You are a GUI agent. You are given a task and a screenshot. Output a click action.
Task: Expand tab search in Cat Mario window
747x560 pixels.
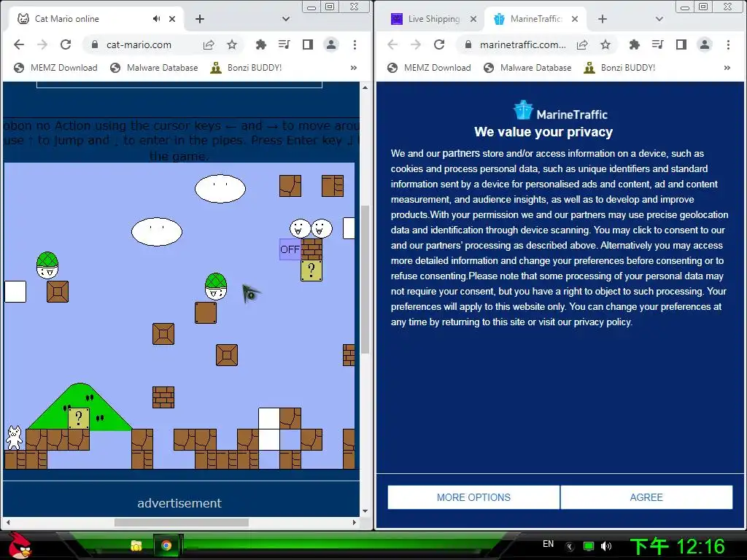(x=286, y=19)
